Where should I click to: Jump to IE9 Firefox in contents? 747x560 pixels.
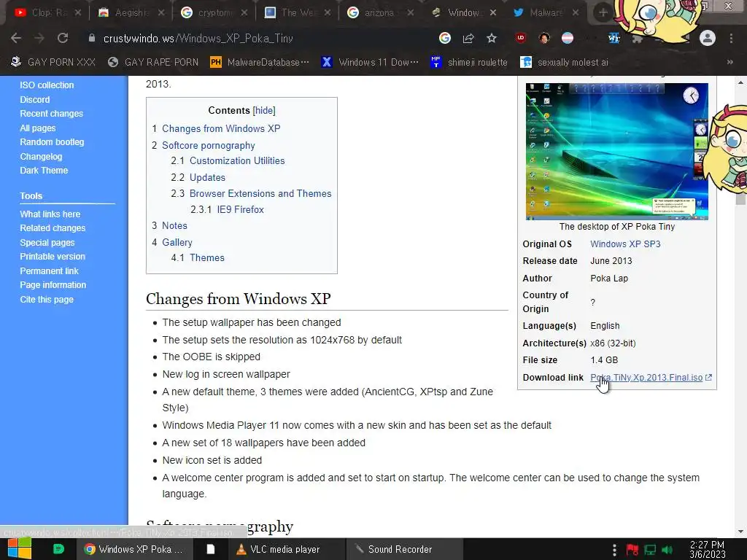240,209
